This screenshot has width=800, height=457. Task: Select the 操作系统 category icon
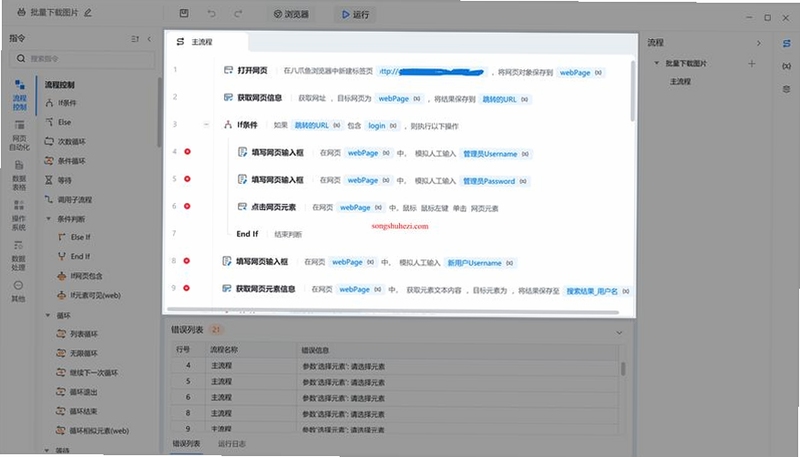(x=19, y=215)
